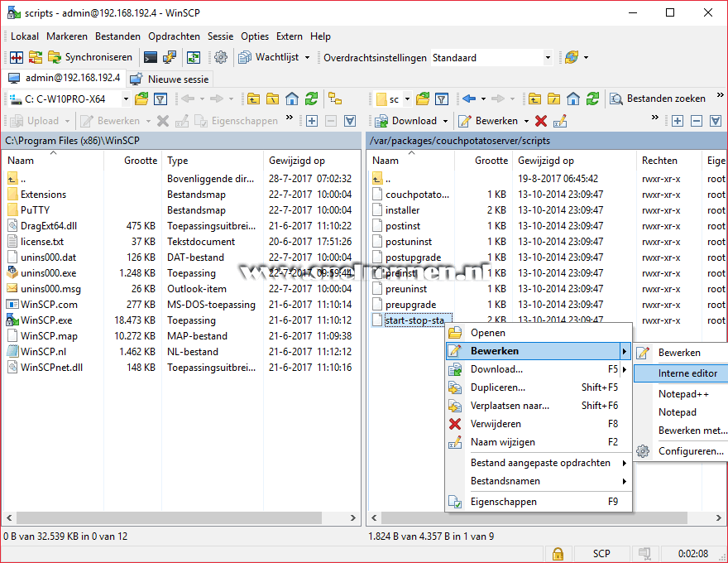This screenshot has height=563, width=728.
Task: Refresh the local panel
Action: pos(311,99)
